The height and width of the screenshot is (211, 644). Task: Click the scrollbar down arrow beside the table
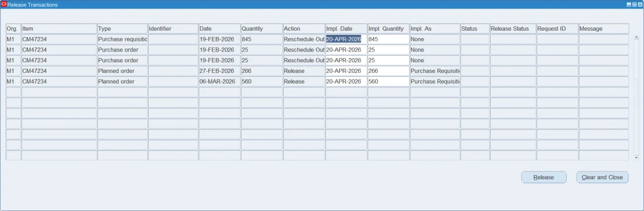coord(636,157)
